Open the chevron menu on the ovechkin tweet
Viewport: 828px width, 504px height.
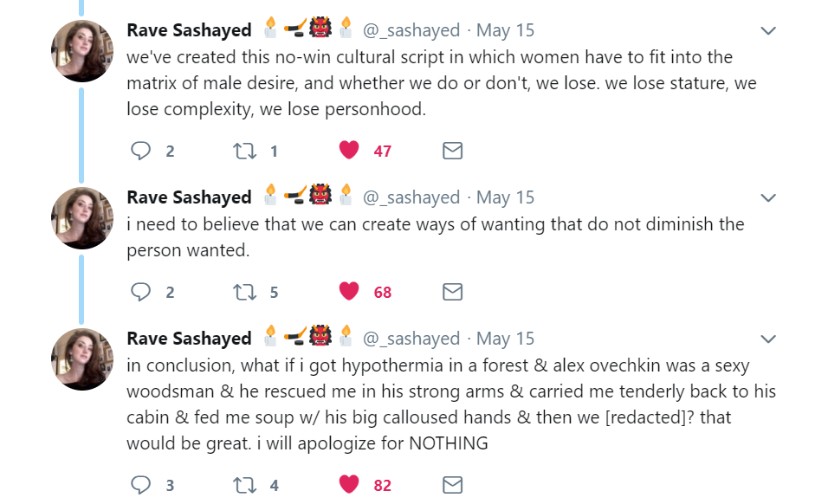point(767,339)
